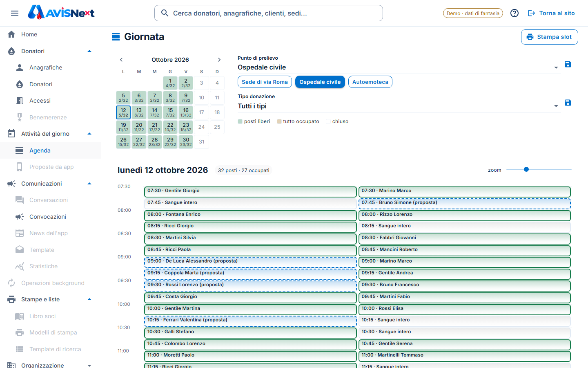Click the Accessi door icon
The width and height of the screenshot is (588, 368).
[x=20, y=101]
